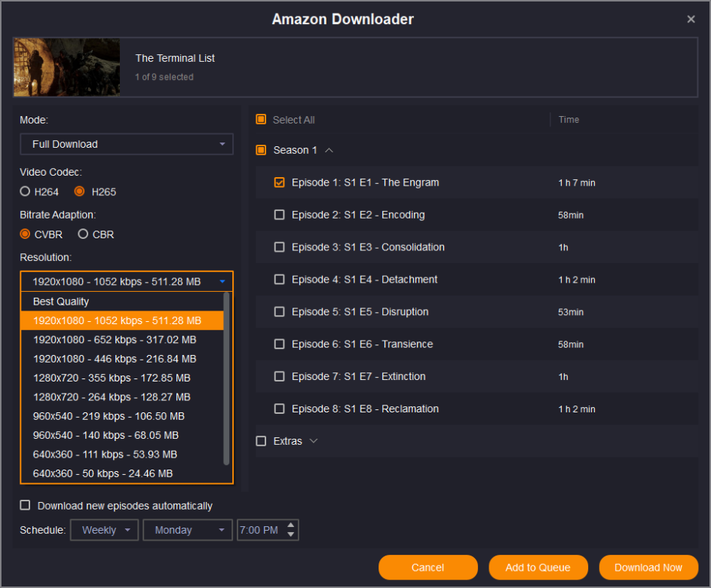This screenshot has width=711, height=588.
Task: Choose Best Quality from resolution list
Action: tap(61, 302)
